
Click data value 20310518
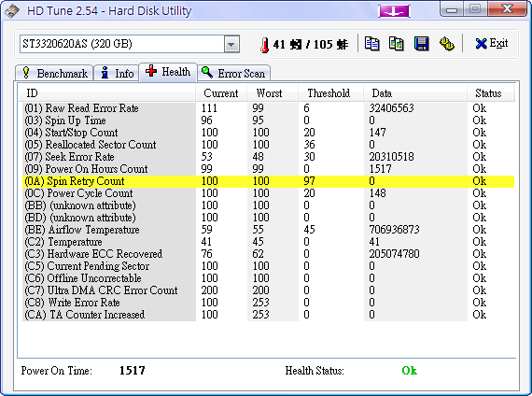pos(392,157)
